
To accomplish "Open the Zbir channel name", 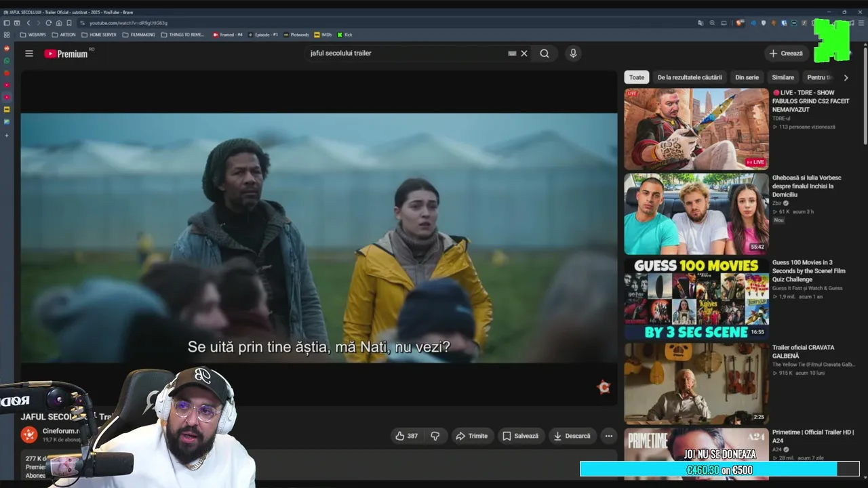I will 777,203.
